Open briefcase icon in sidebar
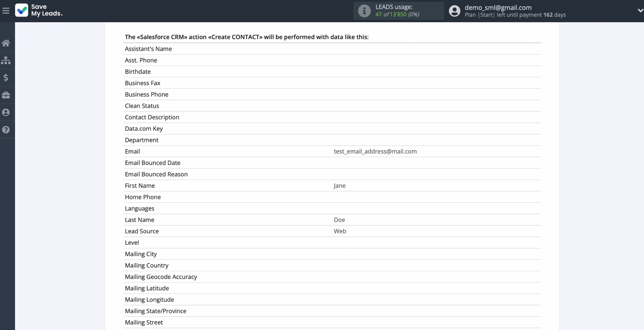The image size is (644, 330). 6,95
